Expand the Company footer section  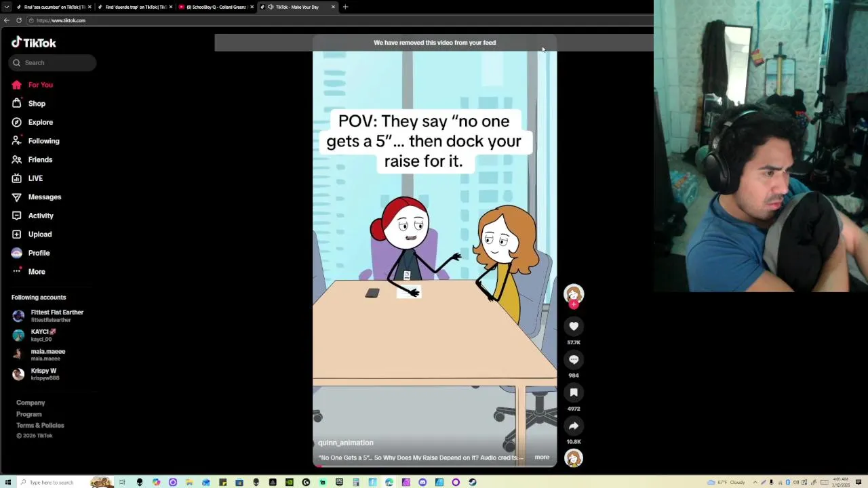pyautogui.click(x=31, y=403)
